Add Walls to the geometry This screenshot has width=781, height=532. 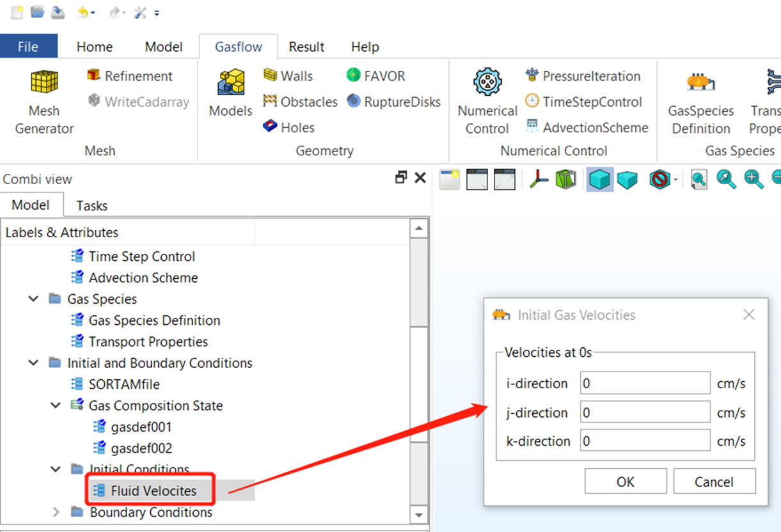[288, 76]
